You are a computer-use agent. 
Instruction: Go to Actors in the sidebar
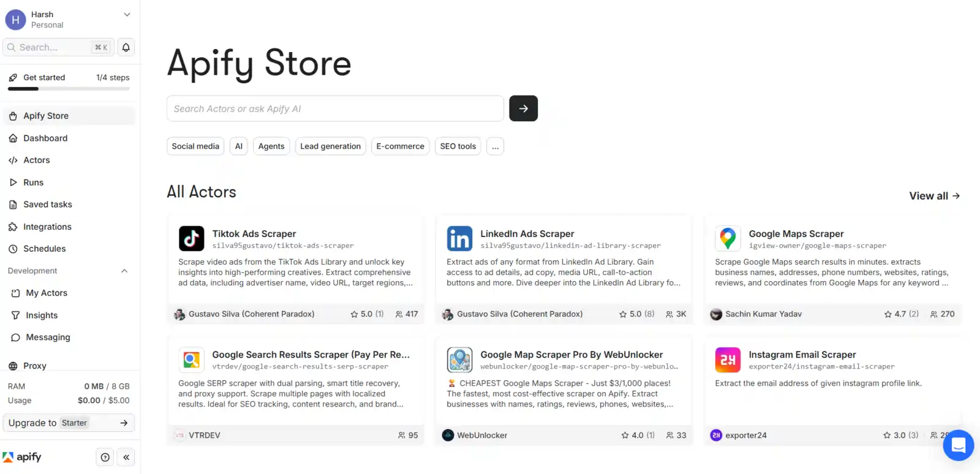click(x=70, y=160)
